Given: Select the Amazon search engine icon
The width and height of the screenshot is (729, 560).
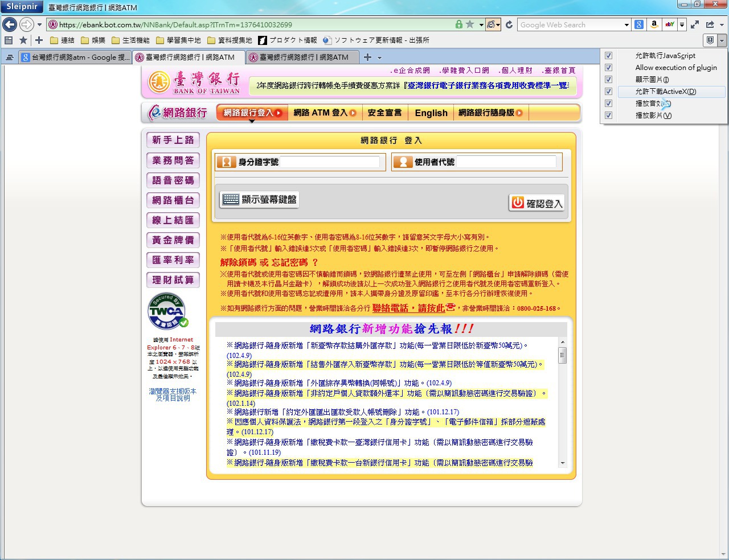Looking at the screenshot, I should pyautogui.click(x=654, y=24).
